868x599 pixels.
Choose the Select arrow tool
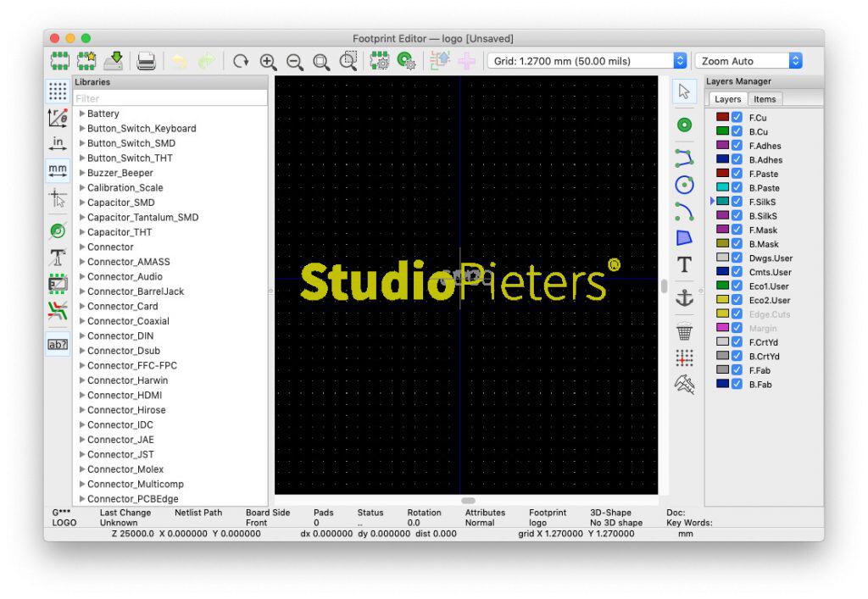pos(684,92)
